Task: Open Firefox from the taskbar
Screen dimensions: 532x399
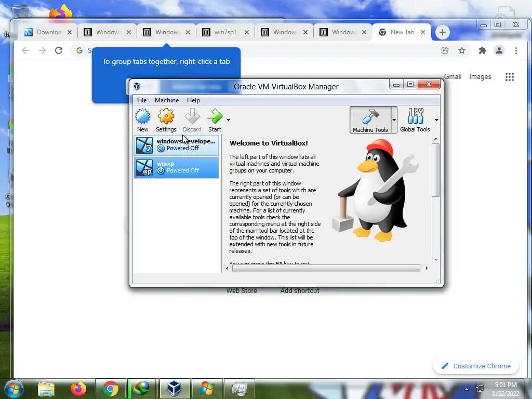Action: pyautogui.click(x=78, y=389)
